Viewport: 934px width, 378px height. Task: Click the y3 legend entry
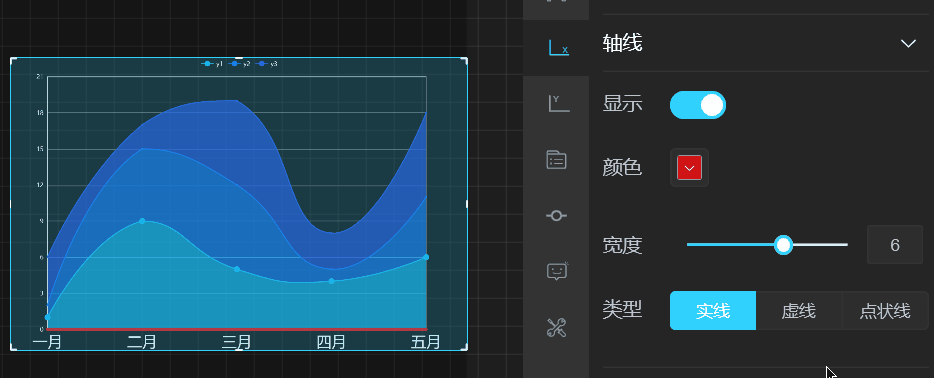click(266, 64)
